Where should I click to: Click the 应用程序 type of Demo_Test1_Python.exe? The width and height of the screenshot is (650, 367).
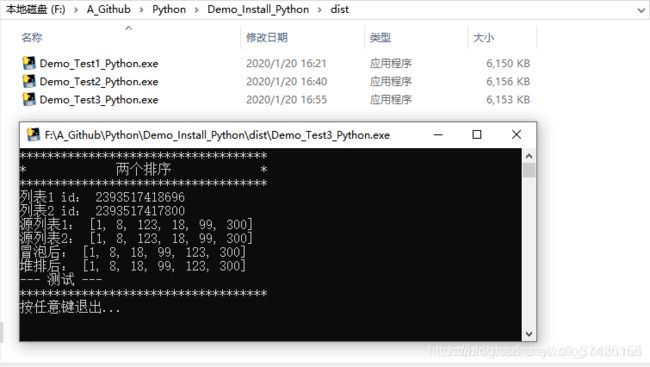pos(390,63)
